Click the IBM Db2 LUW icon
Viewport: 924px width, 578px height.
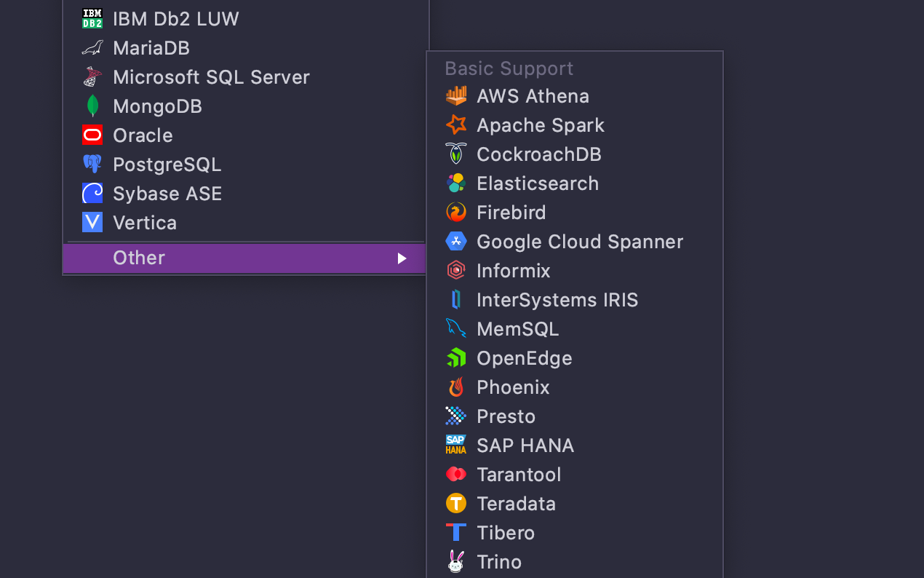[x=92, y=19]
